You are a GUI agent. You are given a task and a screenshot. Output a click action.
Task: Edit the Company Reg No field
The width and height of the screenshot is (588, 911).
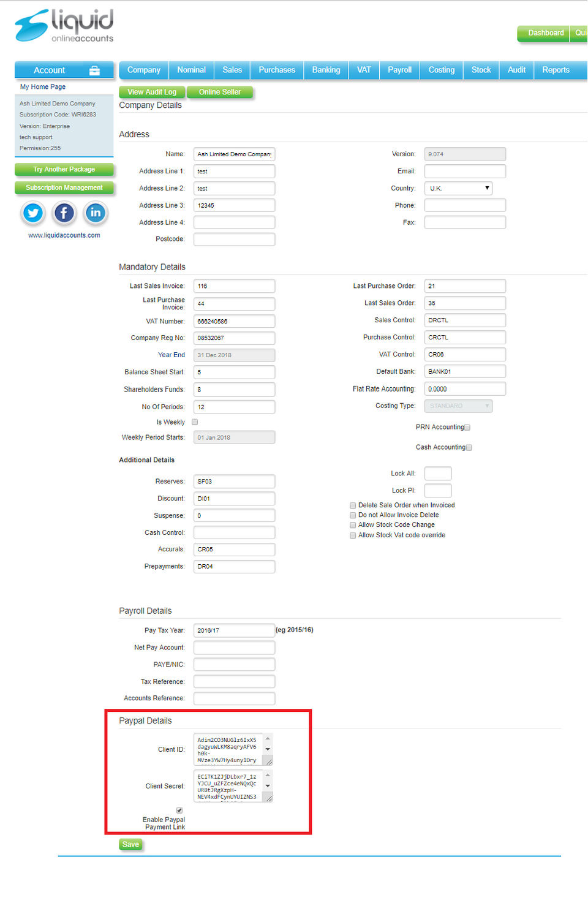tap(234, 338)
